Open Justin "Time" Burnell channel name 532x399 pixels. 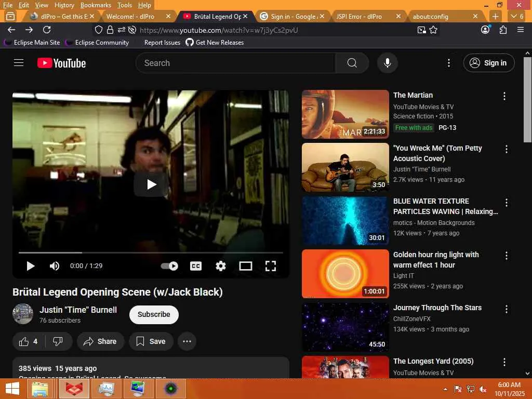point(78,310)
